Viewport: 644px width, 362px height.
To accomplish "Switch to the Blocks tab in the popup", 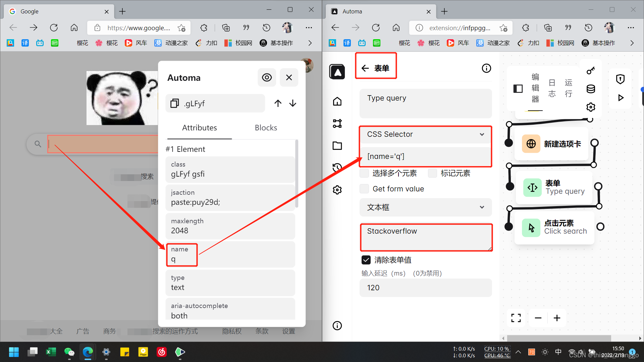I will [266, 127].
